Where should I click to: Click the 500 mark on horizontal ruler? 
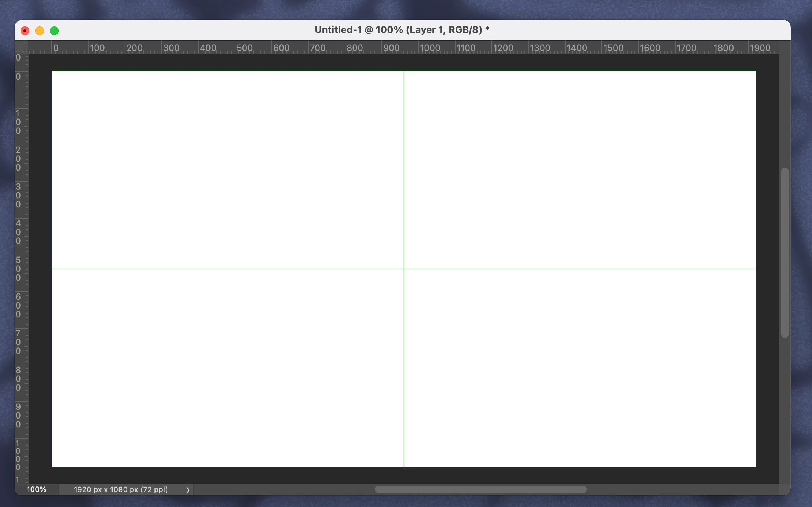pos(244,48)
